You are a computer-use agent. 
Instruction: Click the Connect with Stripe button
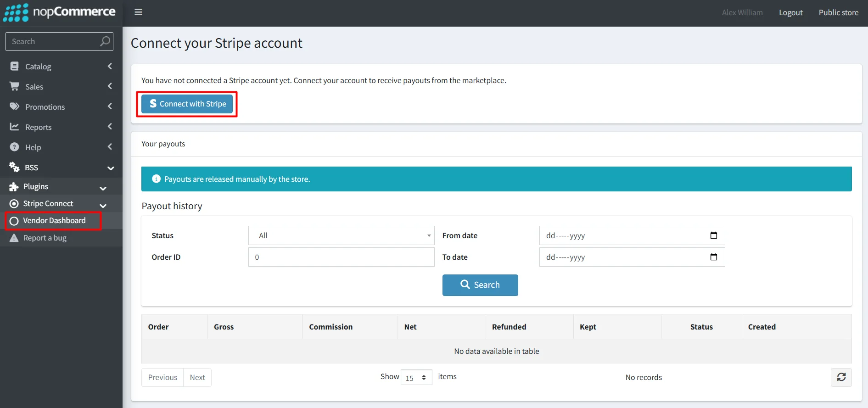(x=187, y=104)
